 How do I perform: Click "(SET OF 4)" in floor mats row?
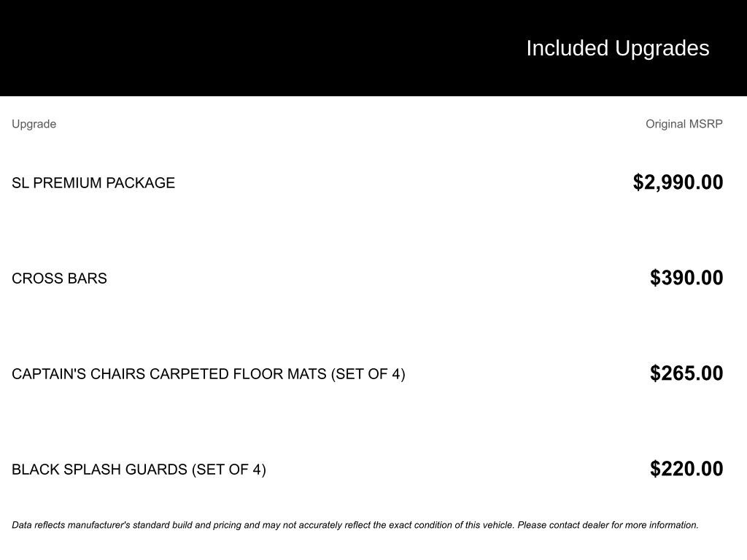point(368,374)
